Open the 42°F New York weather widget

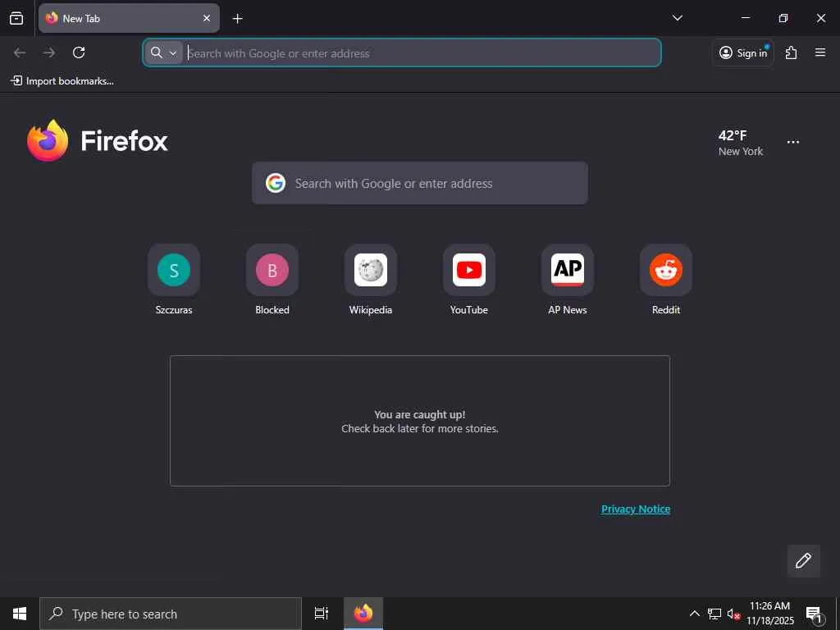pyautogui.click(x=741, y=143)
